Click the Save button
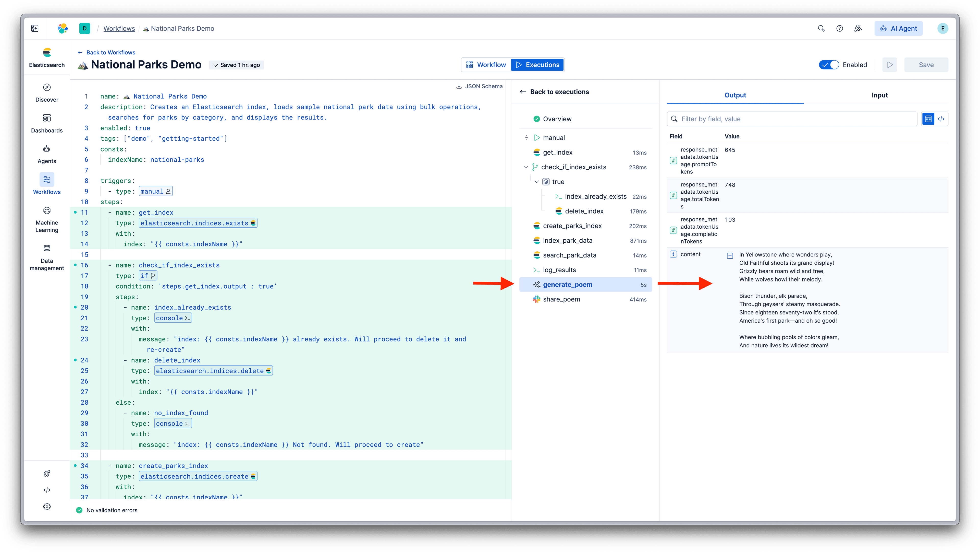980x552 pixels. tap(926, 64)
